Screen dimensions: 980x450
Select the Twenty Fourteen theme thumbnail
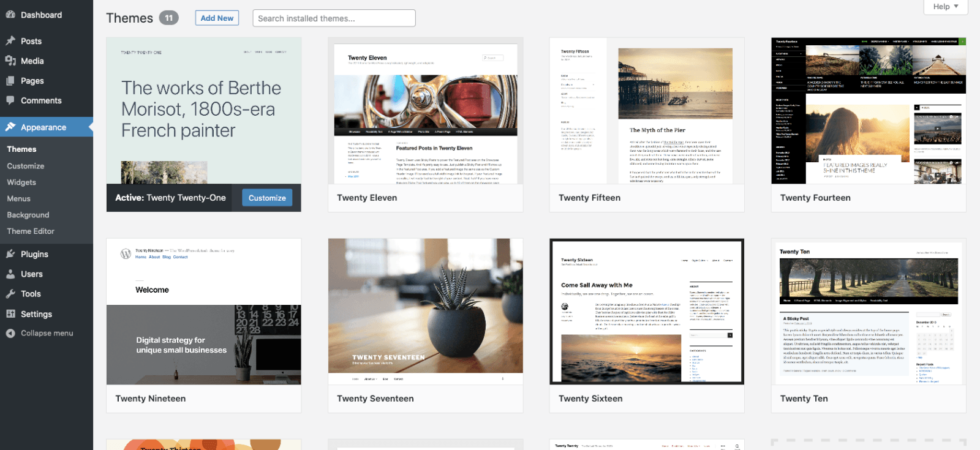coord(869,111)
